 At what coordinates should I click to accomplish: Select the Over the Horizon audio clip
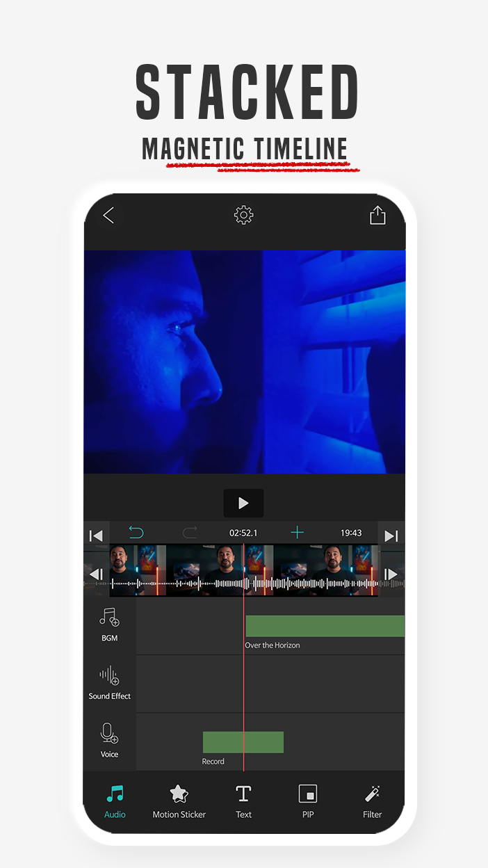click(x=325, y=626)
